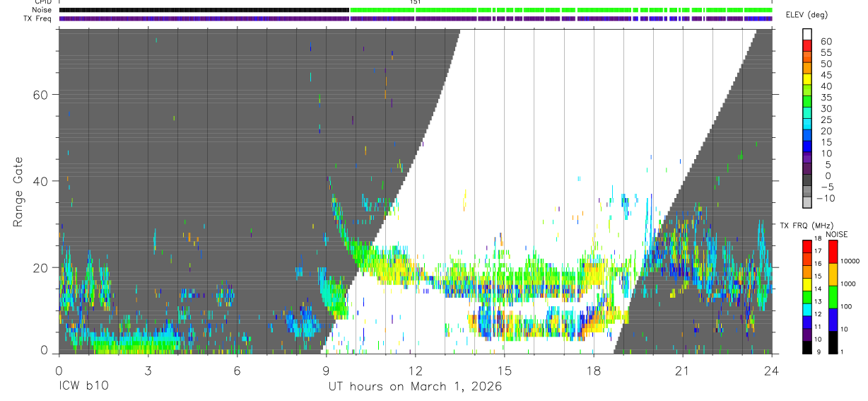Click the hour 6 tick label on time axis

coord(237,370)
